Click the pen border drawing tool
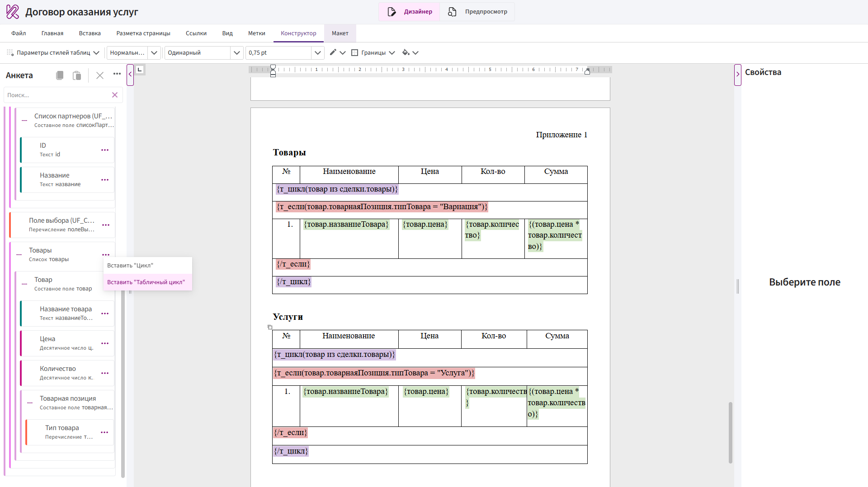This screenshot has width=868, height=487. click(x=333, y=52)
